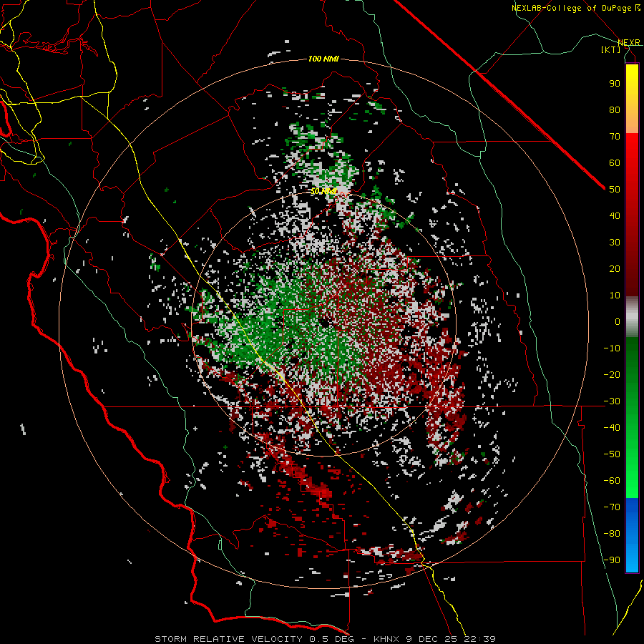Viewport: 644px width, 644px height.
Task: Pick the blue segment of the color bar
Action: pos(632,535)
